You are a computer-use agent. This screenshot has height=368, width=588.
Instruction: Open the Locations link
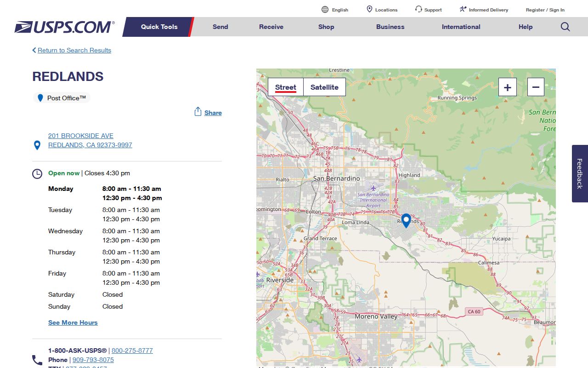click(386, 10)
